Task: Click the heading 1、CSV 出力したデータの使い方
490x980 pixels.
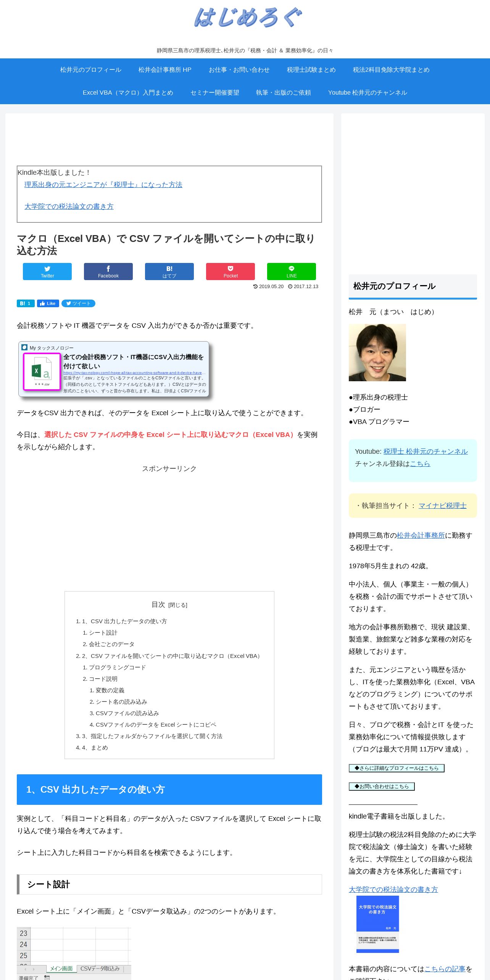Action: coord(169,790)
